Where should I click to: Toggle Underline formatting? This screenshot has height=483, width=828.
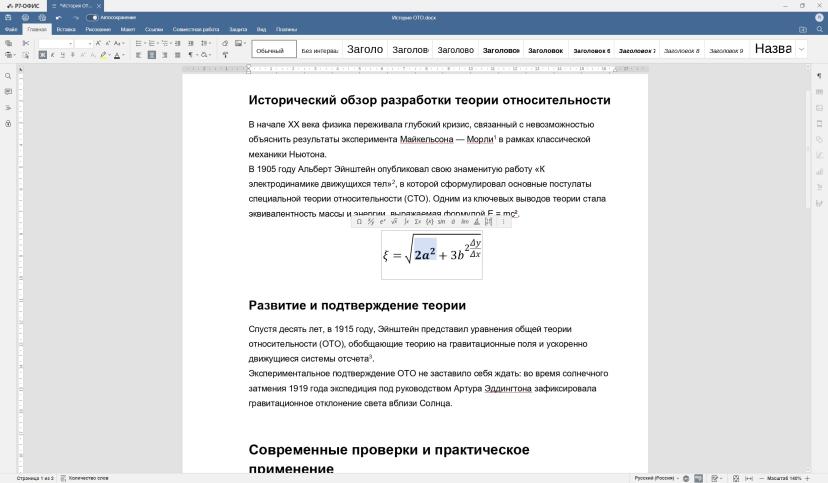[x=62, y=55]
